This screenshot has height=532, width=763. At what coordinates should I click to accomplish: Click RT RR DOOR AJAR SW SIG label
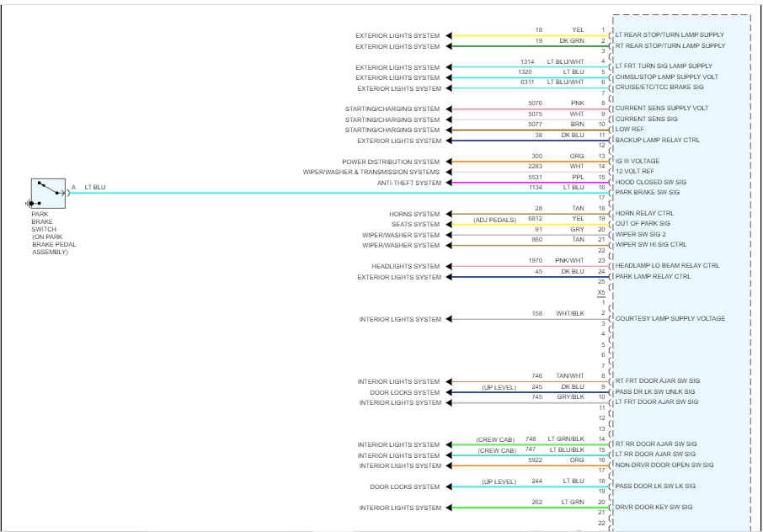coord(656,444)
